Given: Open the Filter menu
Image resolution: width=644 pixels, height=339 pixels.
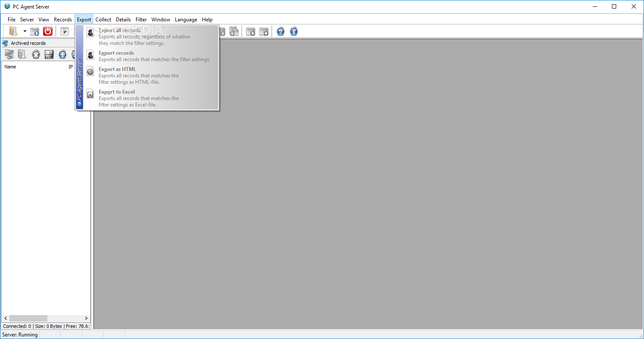Looking at the screenshot, I should (x=141, y=20).
